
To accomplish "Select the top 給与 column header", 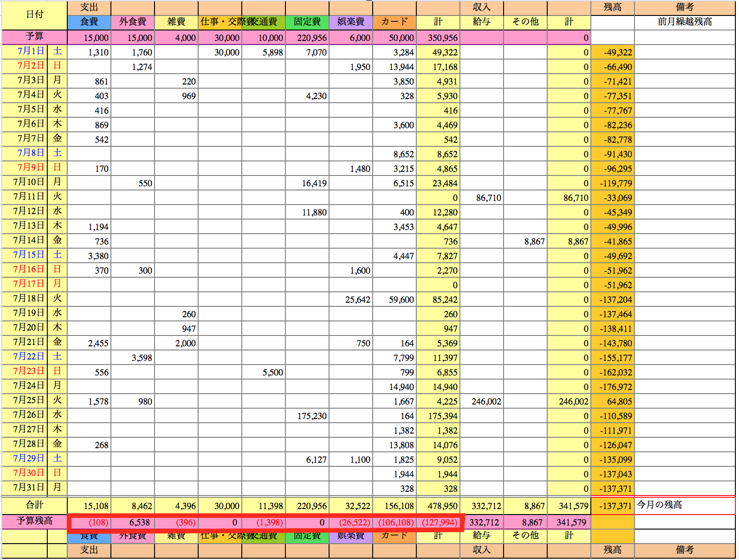I will coord(482,22).
